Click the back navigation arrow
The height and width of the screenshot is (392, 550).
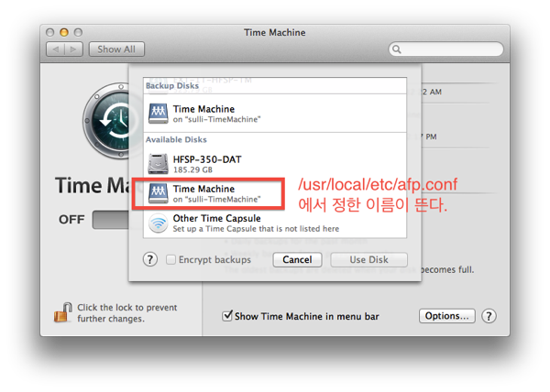[55, 49]
